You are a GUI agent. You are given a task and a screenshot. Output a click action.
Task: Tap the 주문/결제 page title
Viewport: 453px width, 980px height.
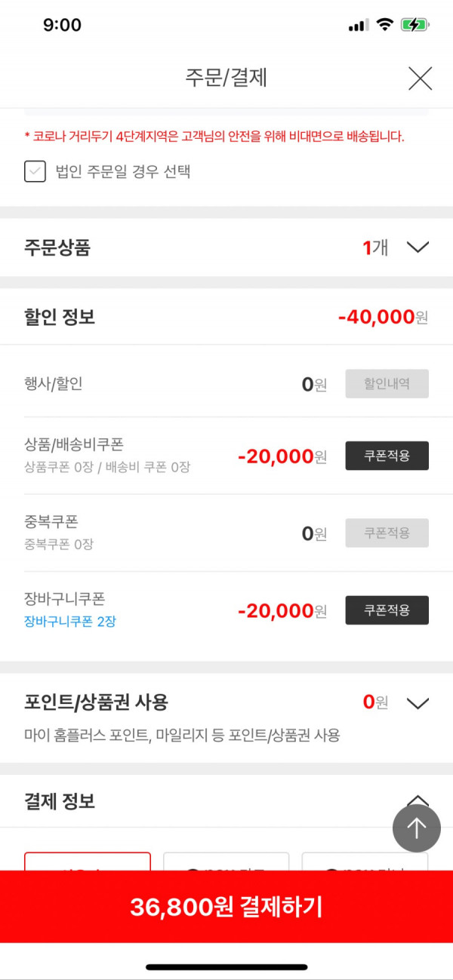(x=226, y=78)
